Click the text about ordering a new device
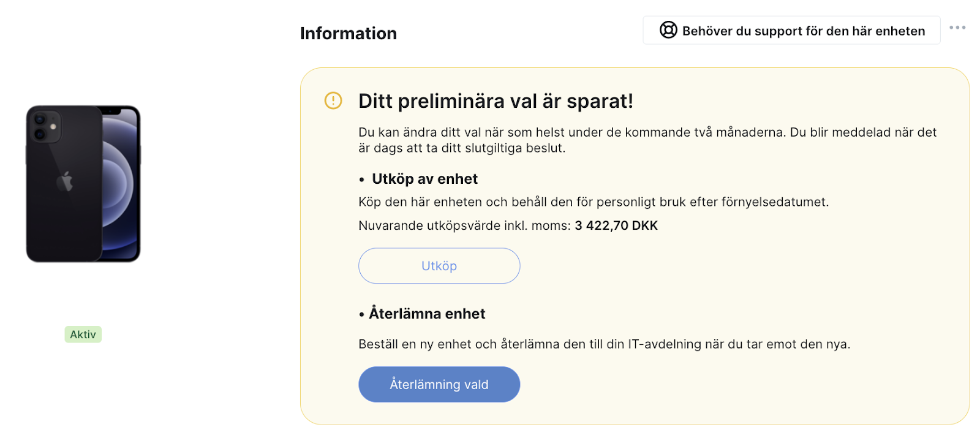980x435 pixels. pyautogui.click(x=604, y=344)
